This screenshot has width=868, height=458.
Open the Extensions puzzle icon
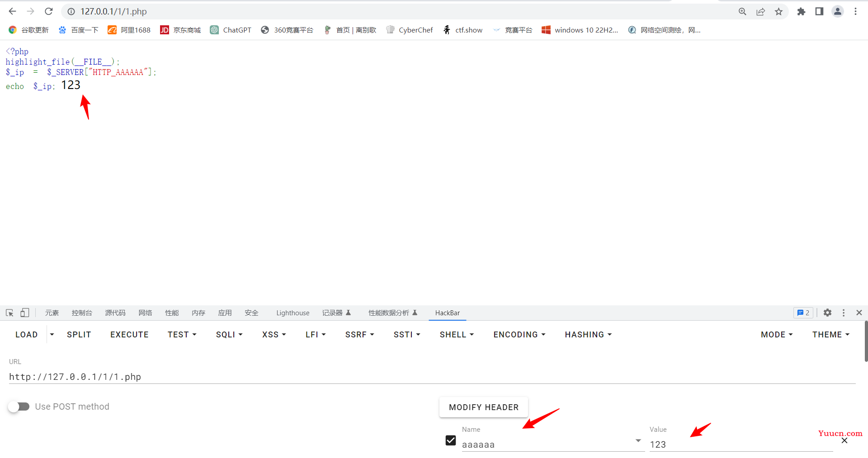(x=801, y=12)
